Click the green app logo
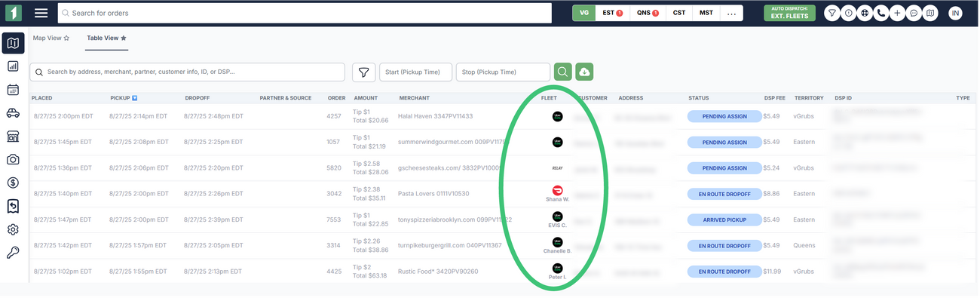 [x=14, y=13]
